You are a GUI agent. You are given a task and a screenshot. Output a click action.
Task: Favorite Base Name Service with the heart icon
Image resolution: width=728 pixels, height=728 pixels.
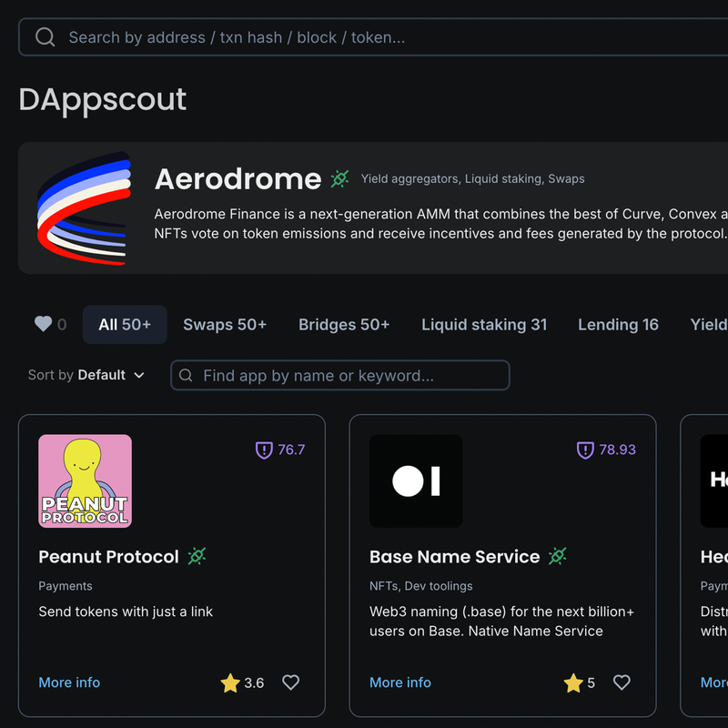pyautogui.click(x=622, y=682)
